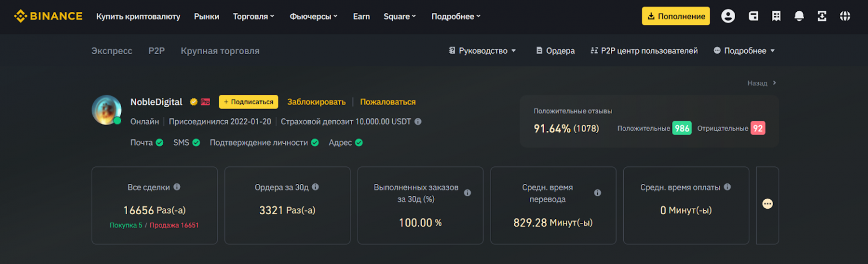Expand the top Подробнее menu

tap(456, 16)
